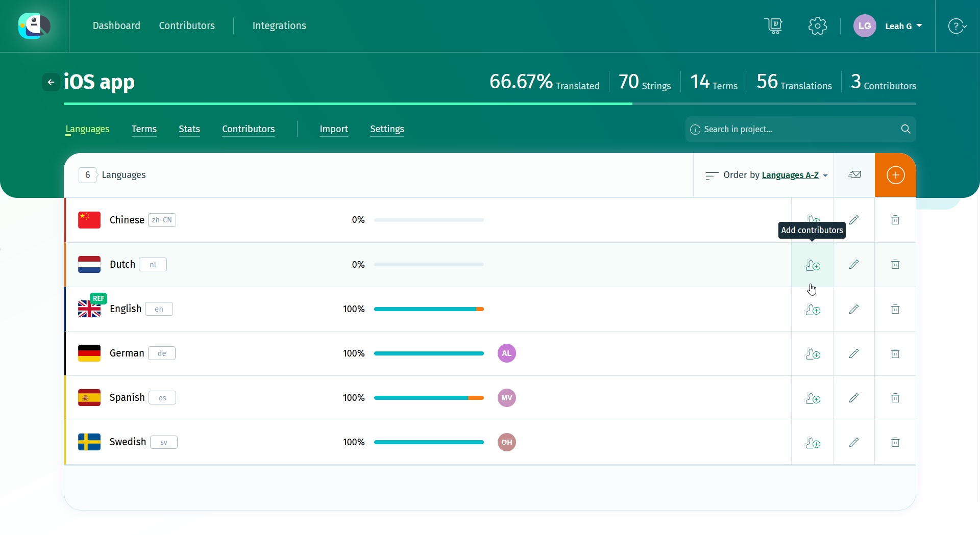The image size is (980, 535).
Task: Click the AL contributor avatar
Action: coord(507,353)
